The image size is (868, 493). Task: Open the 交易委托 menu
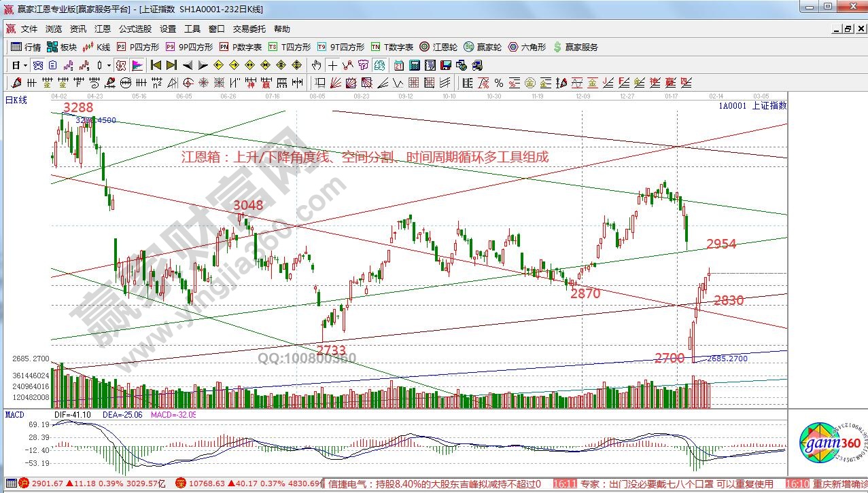[x=249, y=29]
